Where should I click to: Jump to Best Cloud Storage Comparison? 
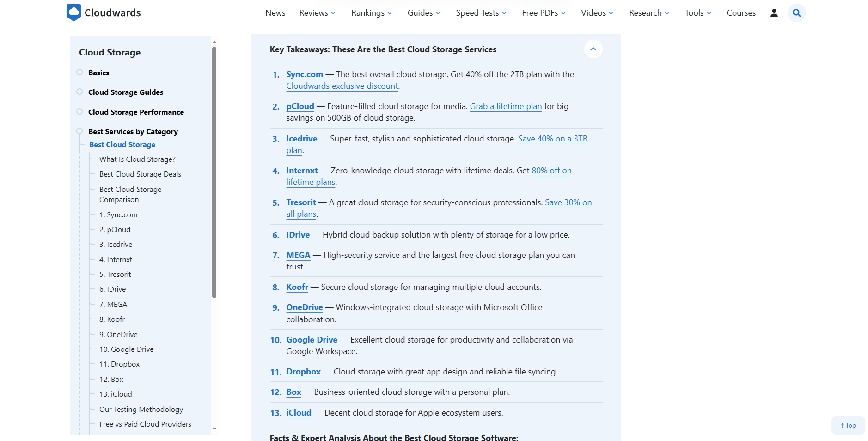130,194
